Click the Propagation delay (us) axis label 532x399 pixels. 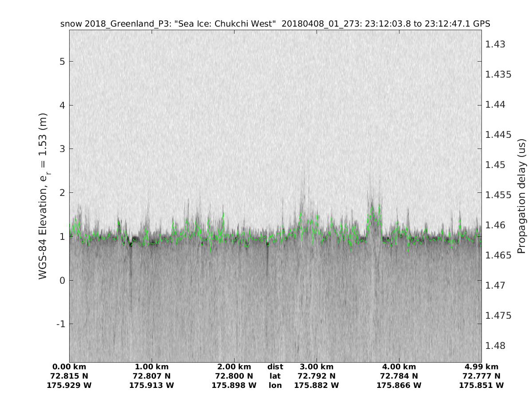click(x=521, y=196)
